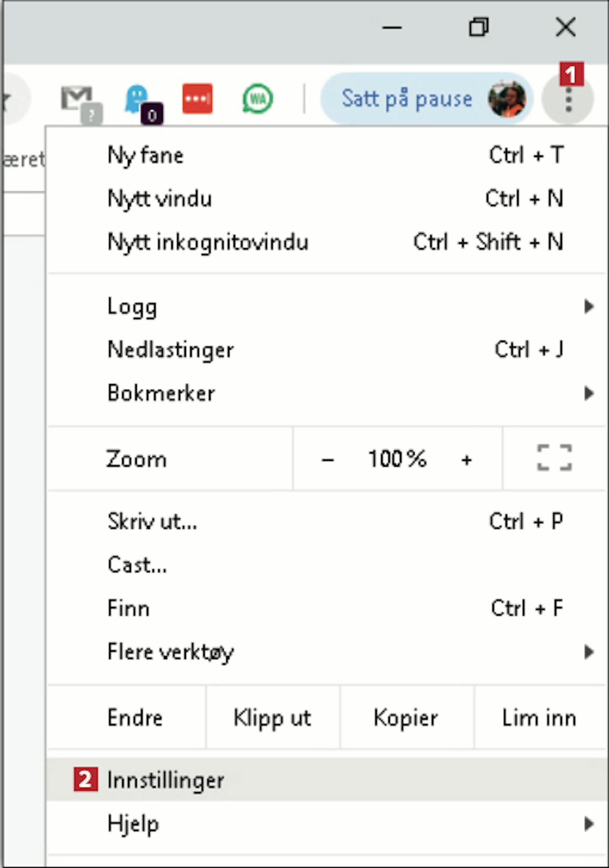Image resolution: width=609 pixels, height=868 pixels.
Task: Click the three-dot Chrome menu button
Action: point(568,99)
